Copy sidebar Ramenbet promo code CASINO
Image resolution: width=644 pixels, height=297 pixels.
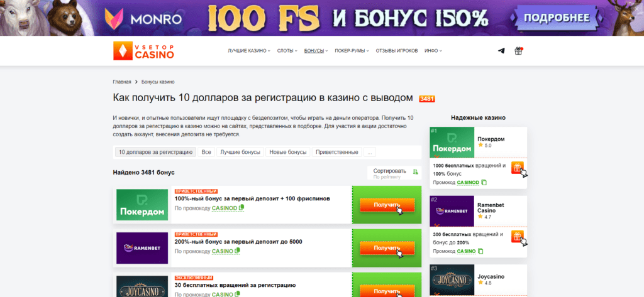tap(480, 251)
